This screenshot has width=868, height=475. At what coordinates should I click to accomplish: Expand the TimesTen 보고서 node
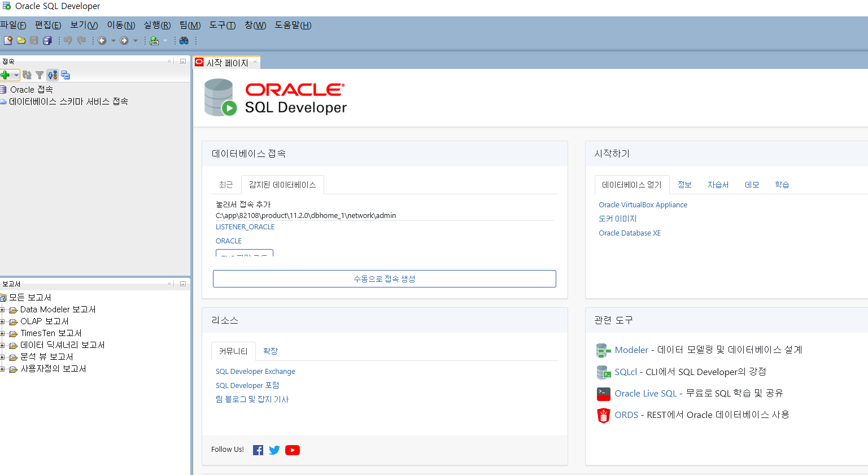click(2, 333)
